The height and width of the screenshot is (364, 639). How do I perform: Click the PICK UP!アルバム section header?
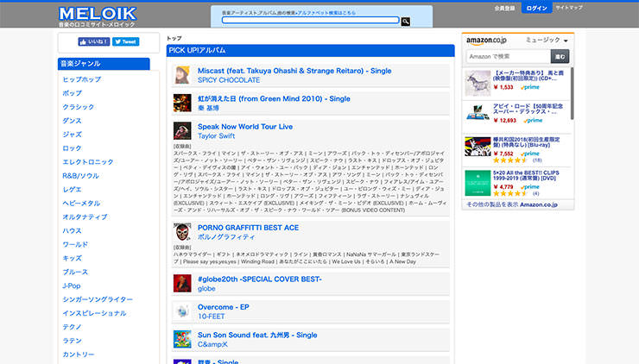[311, 51]
